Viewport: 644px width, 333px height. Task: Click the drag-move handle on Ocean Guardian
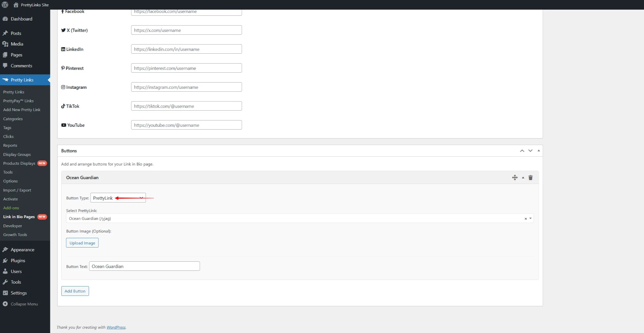click(x=515, y=178)
